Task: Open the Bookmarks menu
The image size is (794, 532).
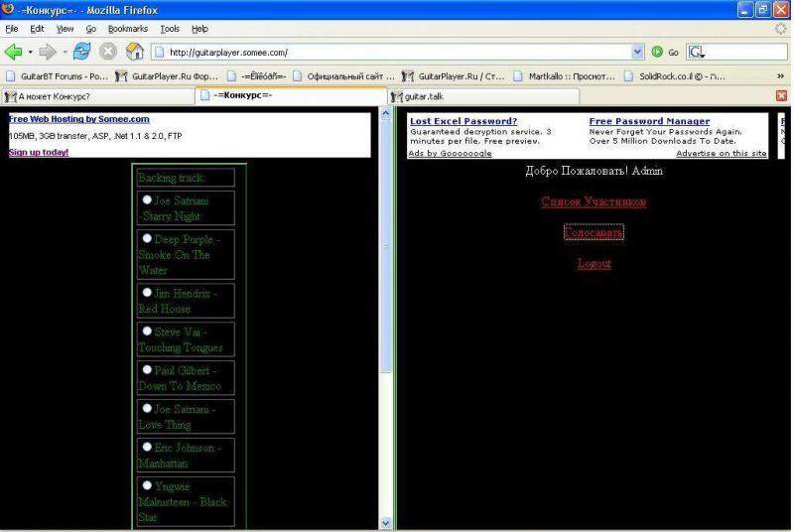Action: (127, 29)
